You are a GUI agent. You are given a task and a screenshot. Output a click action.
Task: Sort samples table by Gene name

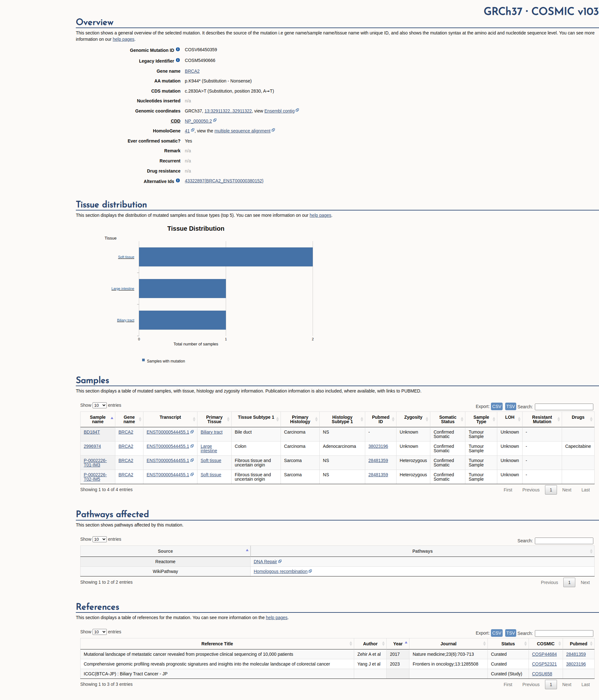(129, 419)
